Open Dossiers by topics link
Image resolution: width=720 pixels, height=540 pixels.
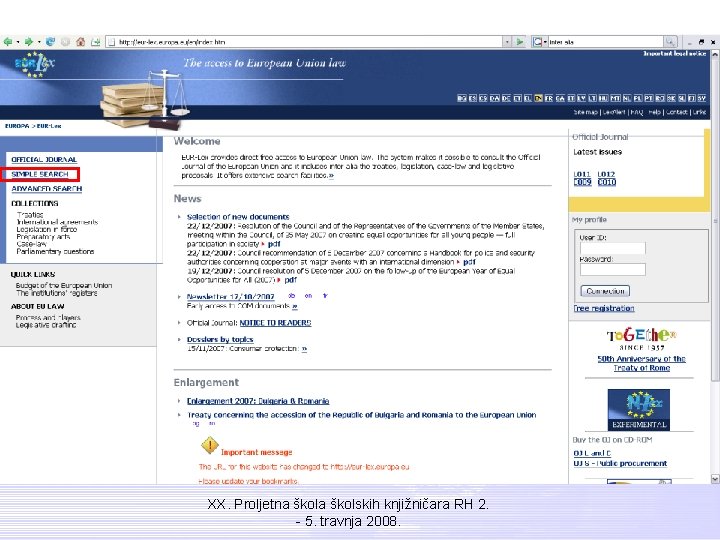(220, 339)
